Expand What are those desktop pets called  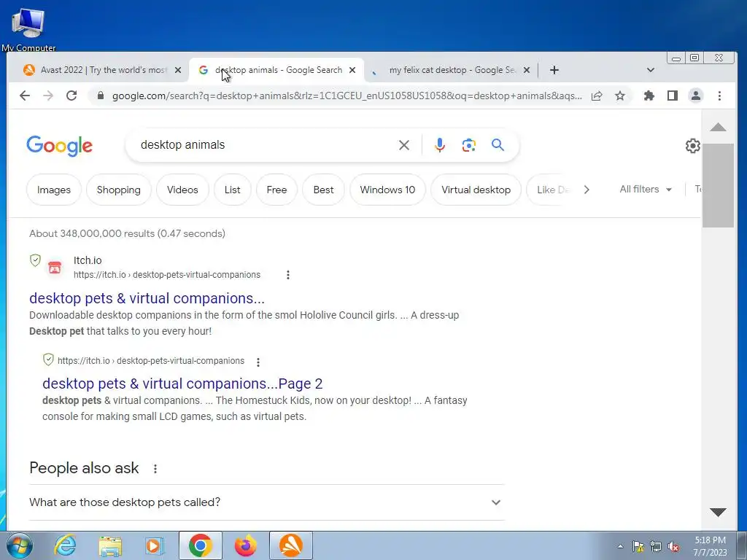tap(267, 502)
